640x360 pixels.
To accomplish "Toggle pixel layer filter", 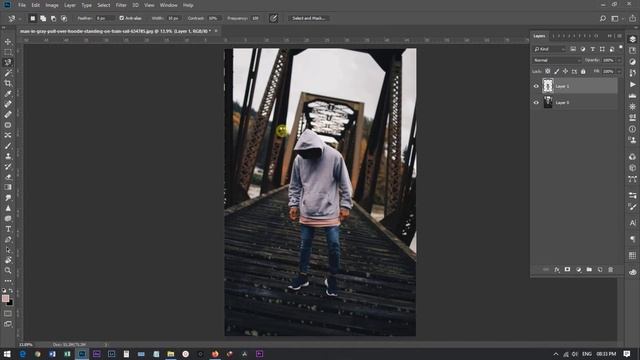I will [x=573, y=49].
